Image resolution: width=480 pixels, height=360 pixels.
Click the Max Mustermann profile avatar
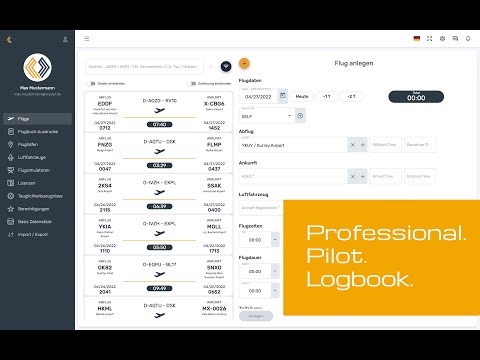click(x=37, y=67)
